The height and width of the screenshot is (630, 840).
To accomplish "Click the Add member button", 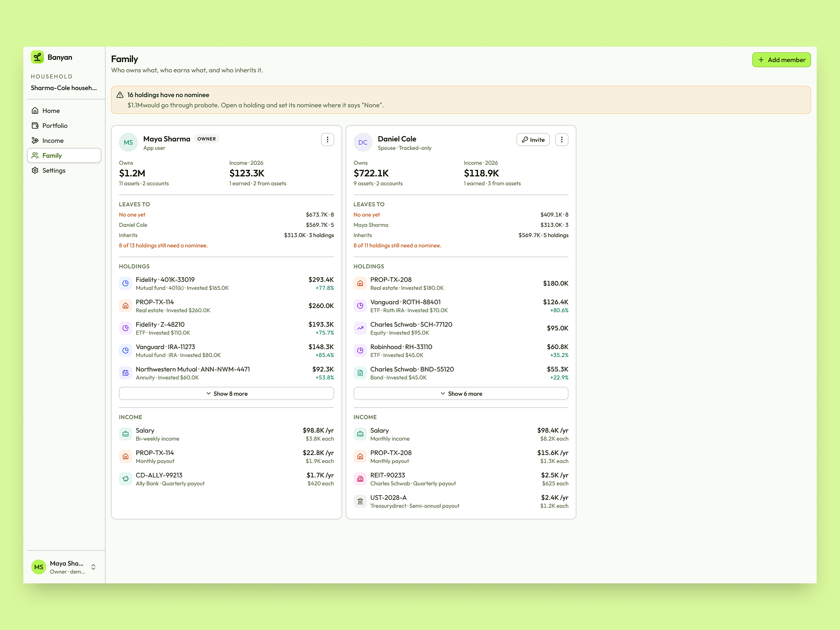I will pos(781,60).
